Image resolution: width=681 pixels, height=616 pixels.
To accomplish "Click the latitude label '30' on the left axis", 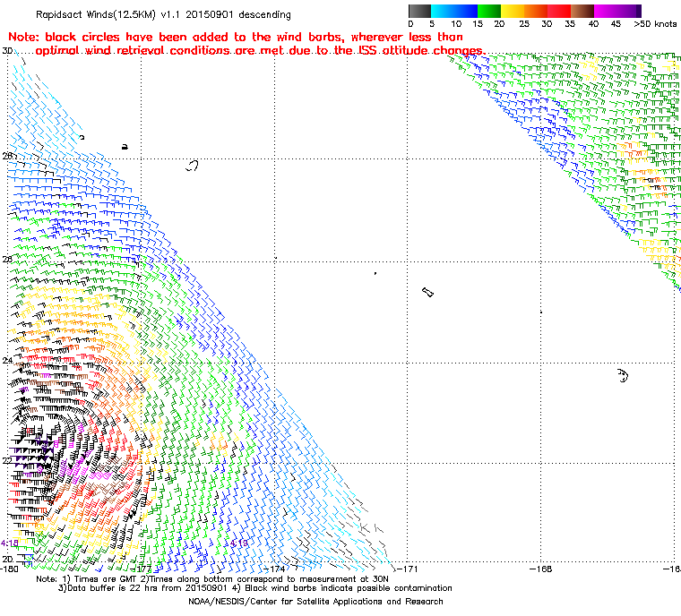I will coord(7,51).
